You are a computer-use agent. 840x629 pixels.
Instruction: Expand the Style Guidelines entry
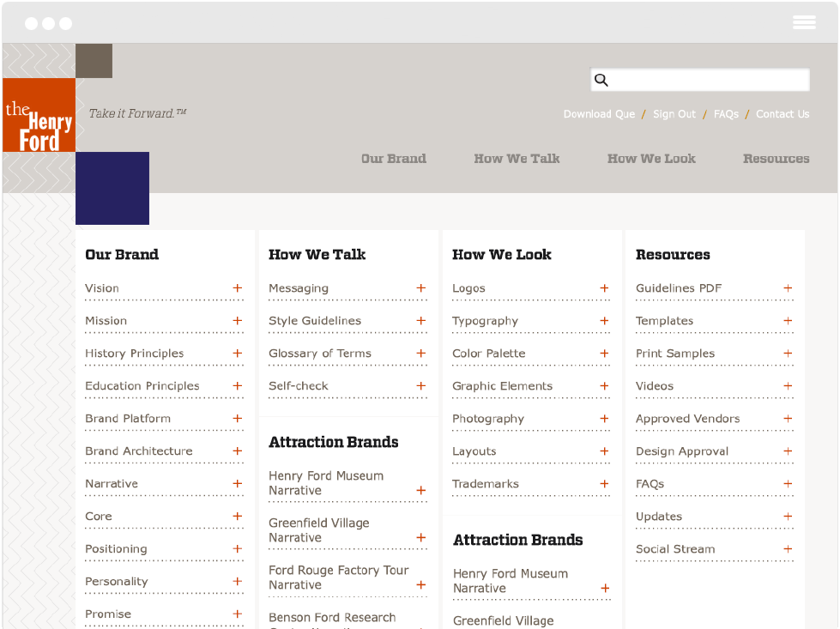[420, 321]
